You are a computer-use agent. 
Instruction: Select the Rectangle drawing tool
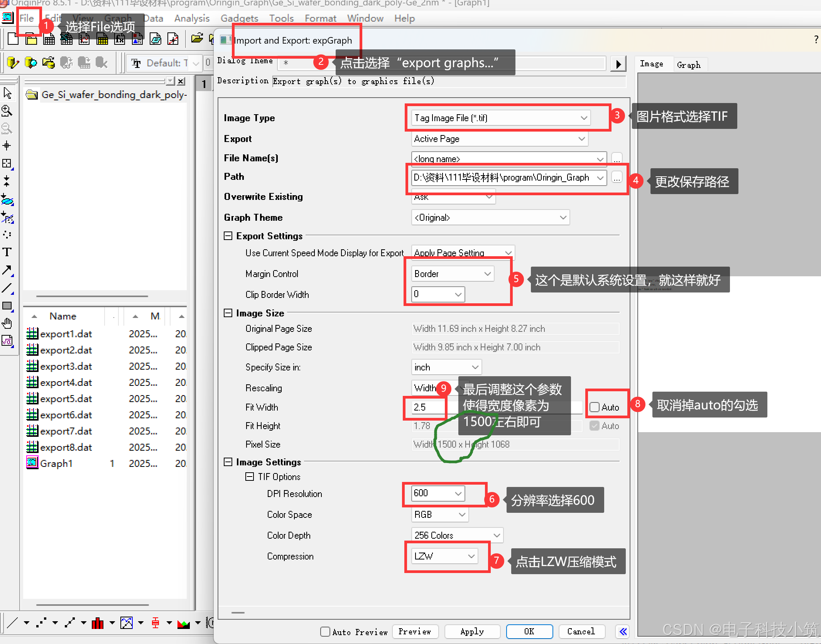7,306
